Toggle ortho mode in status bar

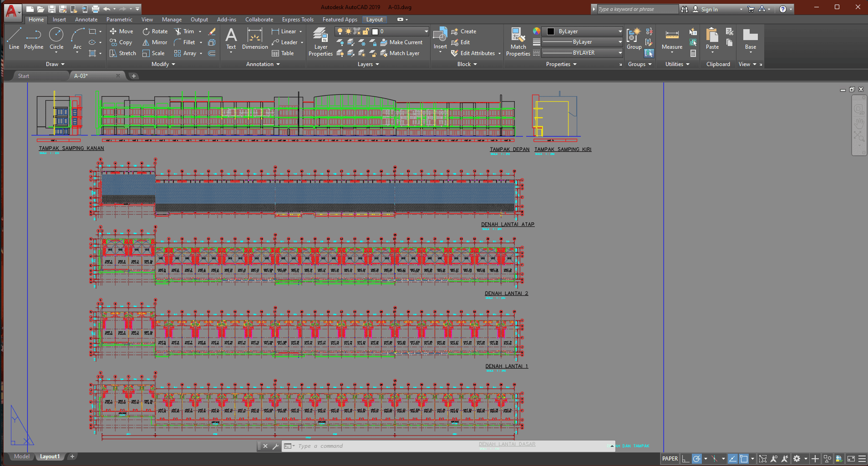[685, 459]
